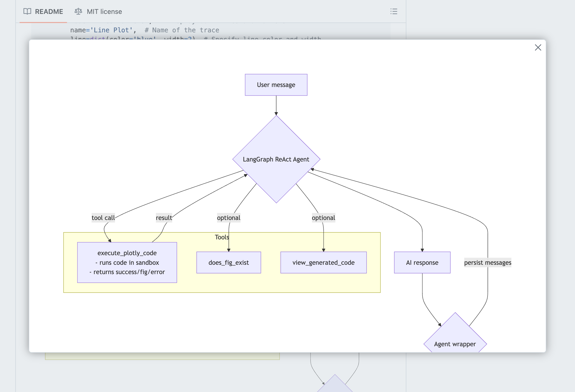Switch to the MIT license tab
This screenshot has width=575, height=392.
click(98, 12)
